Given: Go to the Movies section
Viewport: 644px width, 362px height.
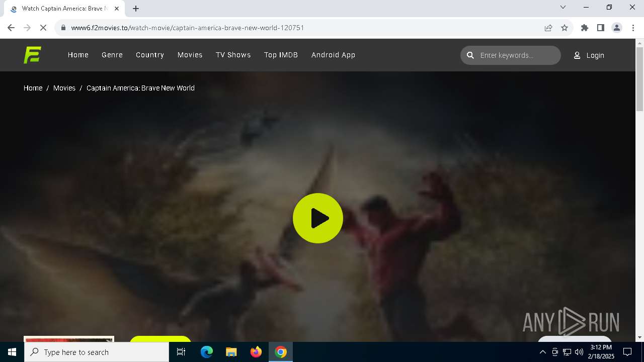Looking at the screenshot, I should click(190, 55).
